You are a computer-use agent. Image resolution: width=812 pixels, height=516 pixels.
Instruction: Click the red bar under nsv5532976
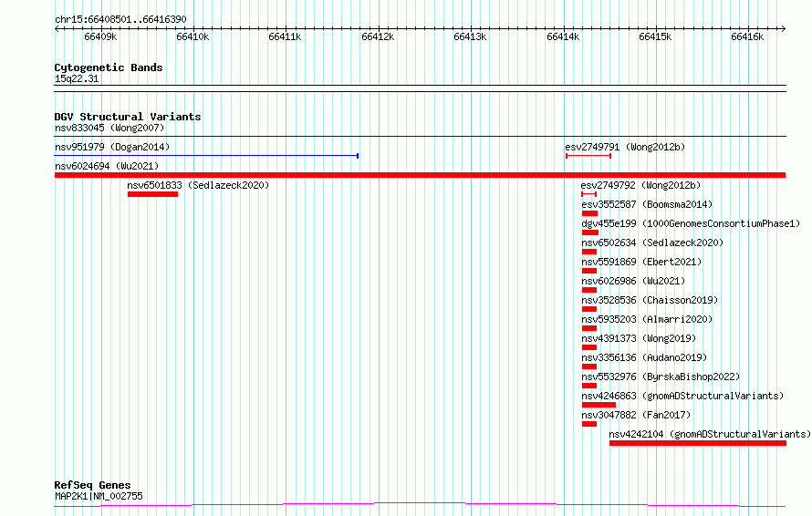click(x=589, y=386)
